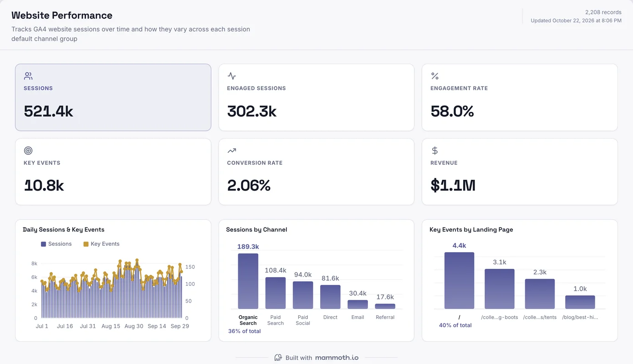Viewport: 633px width, 364px height.
Task: Click the Organic Search bar in chart
Action: 248,281
